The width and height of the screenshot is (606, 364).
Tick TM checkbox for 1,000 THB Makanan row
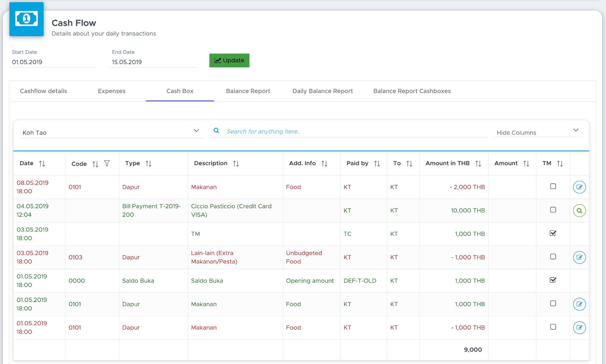point(553,303)
